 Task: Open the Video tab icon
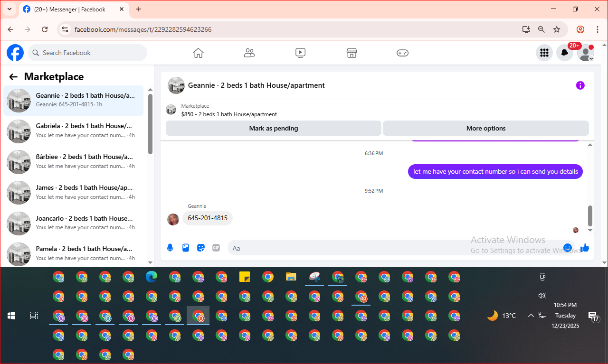[300, 53]
